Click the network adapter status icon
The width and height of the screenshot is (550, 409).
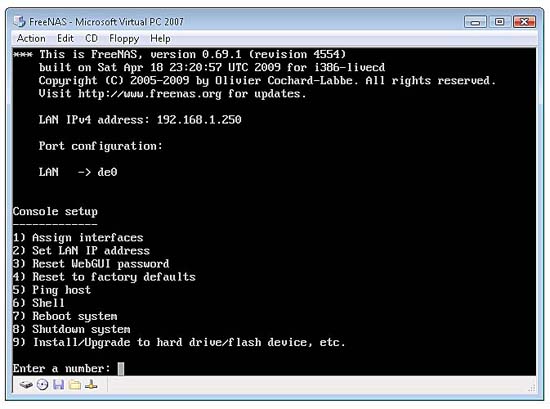(91, 385)
